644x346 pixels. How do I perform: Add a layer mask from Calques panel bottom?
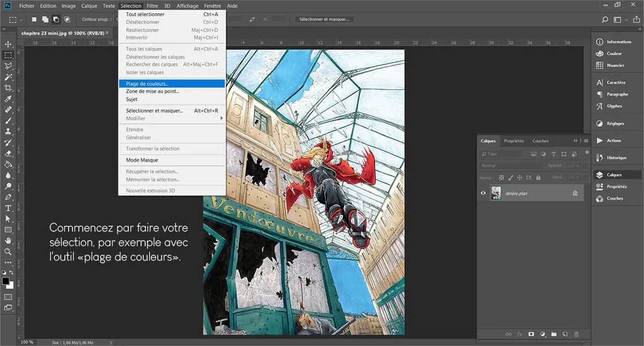[x=531, y=334]
